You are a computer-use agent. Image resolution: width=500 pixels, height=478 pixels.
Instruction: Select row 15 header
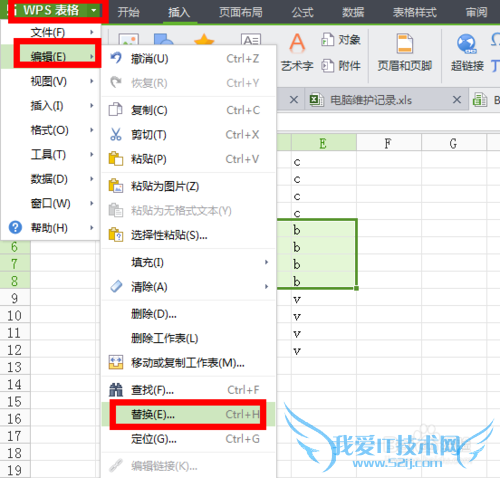click(15, 401)
